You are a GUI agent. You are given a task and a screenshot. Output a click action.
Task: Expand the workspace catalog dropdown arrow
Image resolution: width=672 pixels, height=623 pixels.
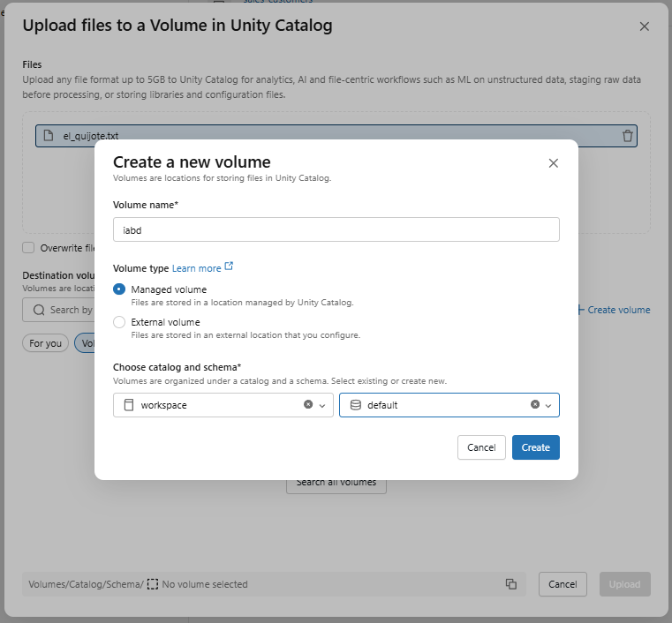click(x=322, y=406)
